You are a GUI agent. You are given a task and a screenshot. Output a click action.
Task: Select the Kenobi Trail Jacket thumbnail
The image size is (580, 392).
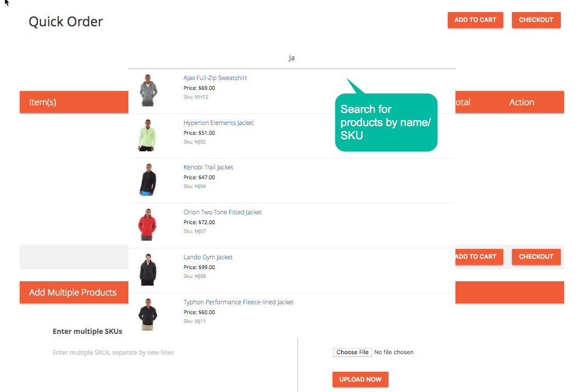click(x=148, y=180)
